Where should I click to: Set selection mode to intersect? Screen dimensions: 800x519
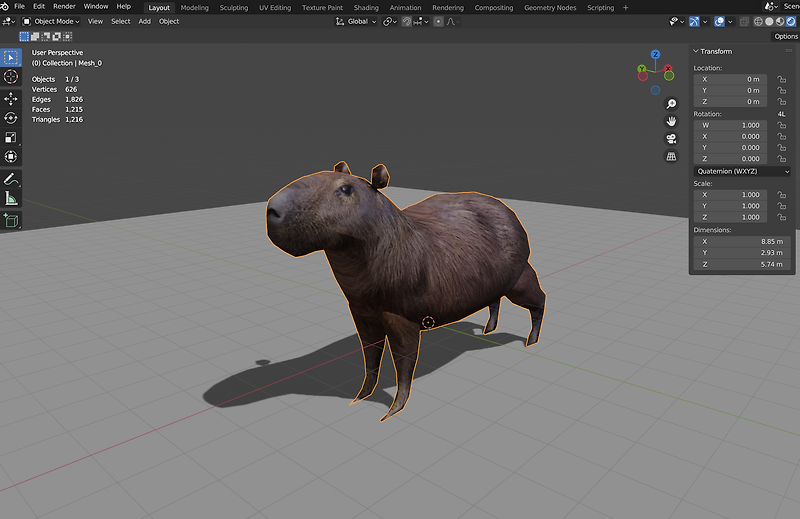tap(67, 36)
